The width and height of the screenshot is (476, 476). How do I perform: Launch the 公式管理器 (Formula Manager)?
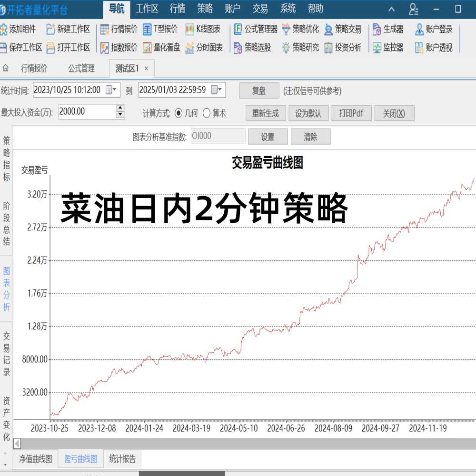pyautogui.click(x=256, y=30)
